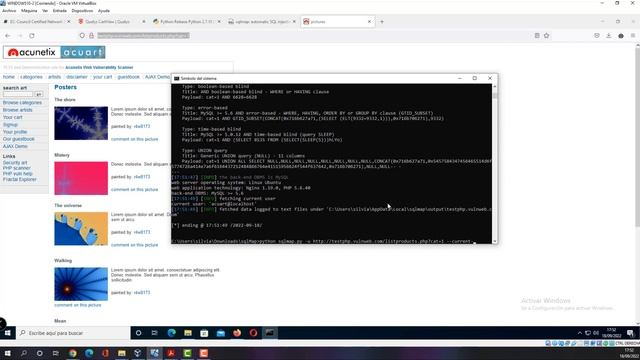Open your cart link in the top nav
The height and width of the screenshot is (360, 640).
[102, 77]
